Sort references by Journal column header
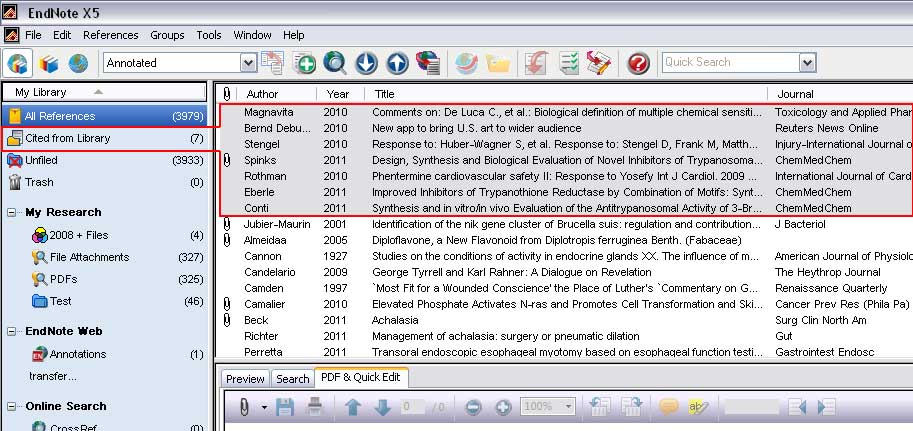This screenshot has height=431, width=913. [x=840, y=94]
